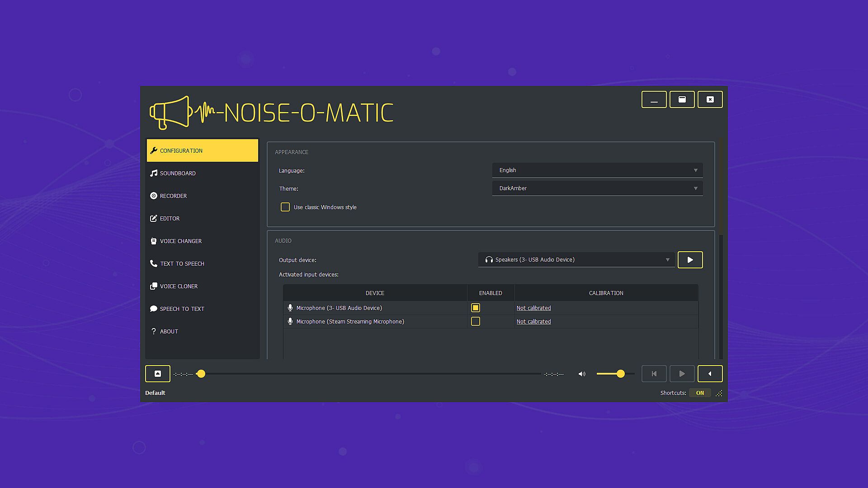This screenshot has height=488, width=868.
Task: Open Recorder via its disc icon
Action: 154,196
